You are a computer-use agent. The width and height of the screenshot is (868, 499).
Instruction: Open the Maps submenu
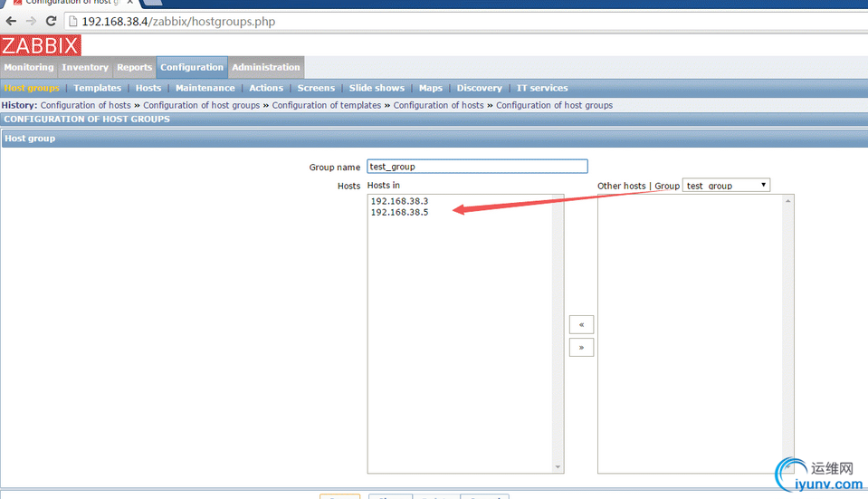[x=431, y=88]
